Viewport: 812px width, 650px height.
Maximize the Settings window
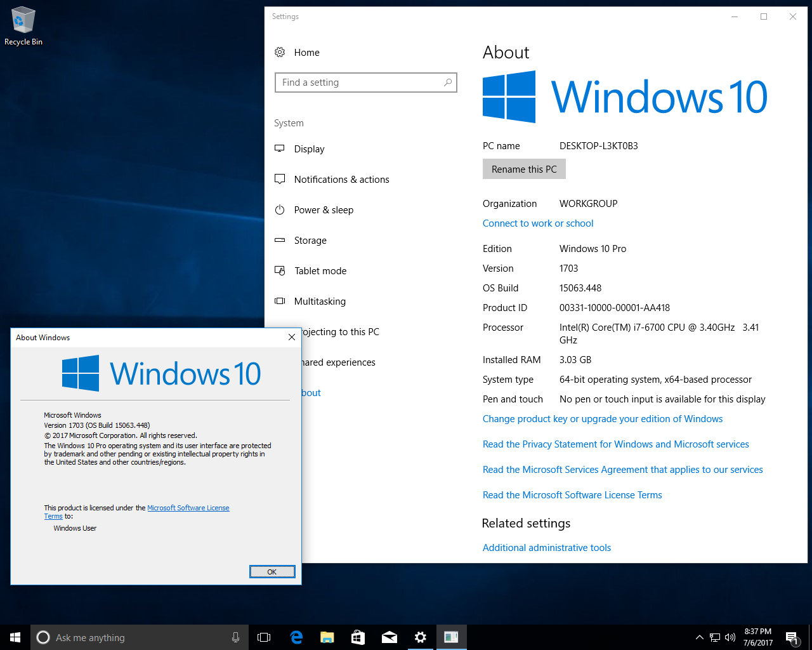(764, 17)
